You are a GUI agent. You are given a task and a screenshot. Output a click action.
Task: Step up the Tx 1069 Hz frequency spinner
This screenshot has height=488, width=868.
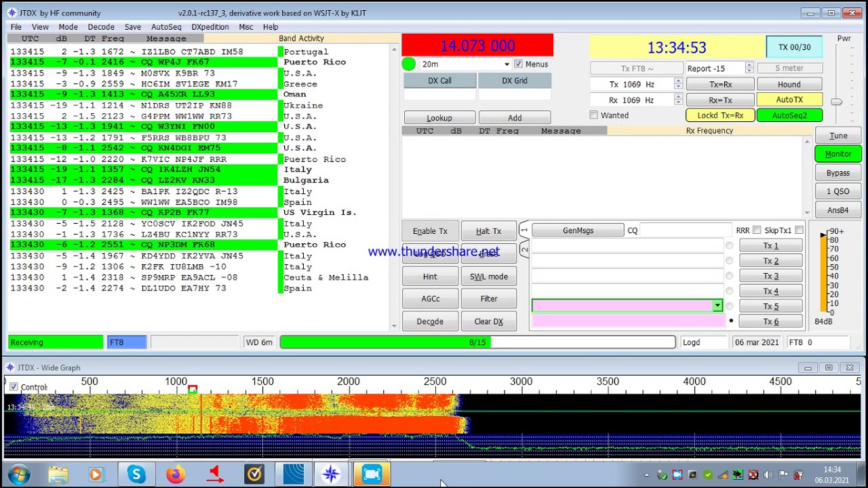(x=678, y=81)
